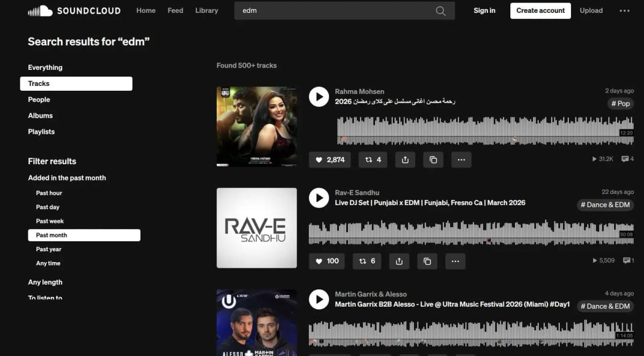The height and width of the screenshot is (356, 644).
Task: Click the '22 days ago' timestamp
Action: click(x=618, y=192)
